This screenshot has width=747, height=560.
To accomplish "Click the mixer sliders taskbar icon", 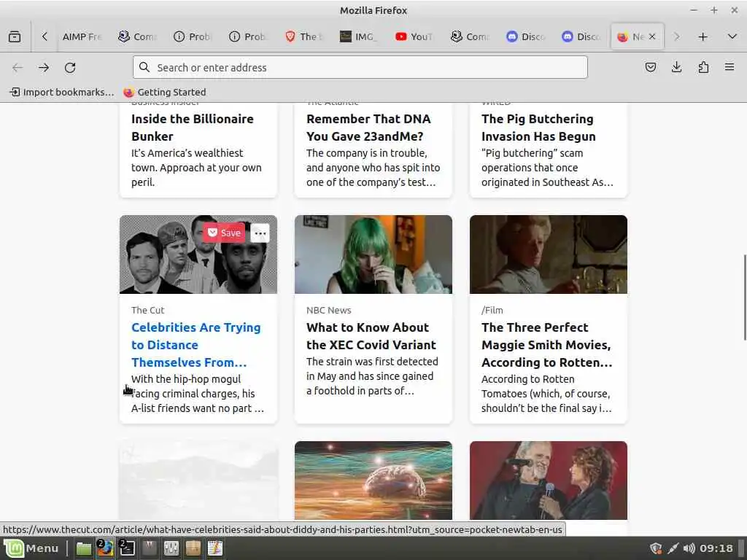I will pos(171,548).
